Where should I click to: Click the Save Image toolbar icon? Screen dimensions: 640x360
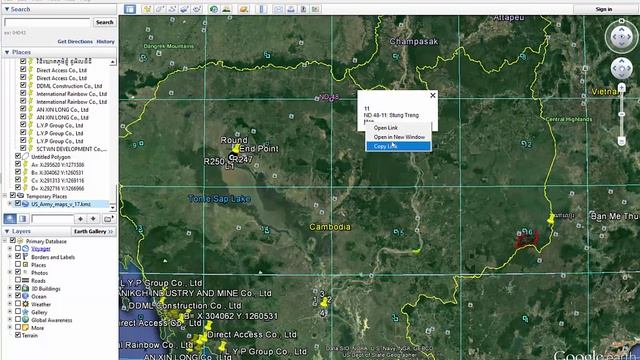pyautogui.click(x=303, y=9)
